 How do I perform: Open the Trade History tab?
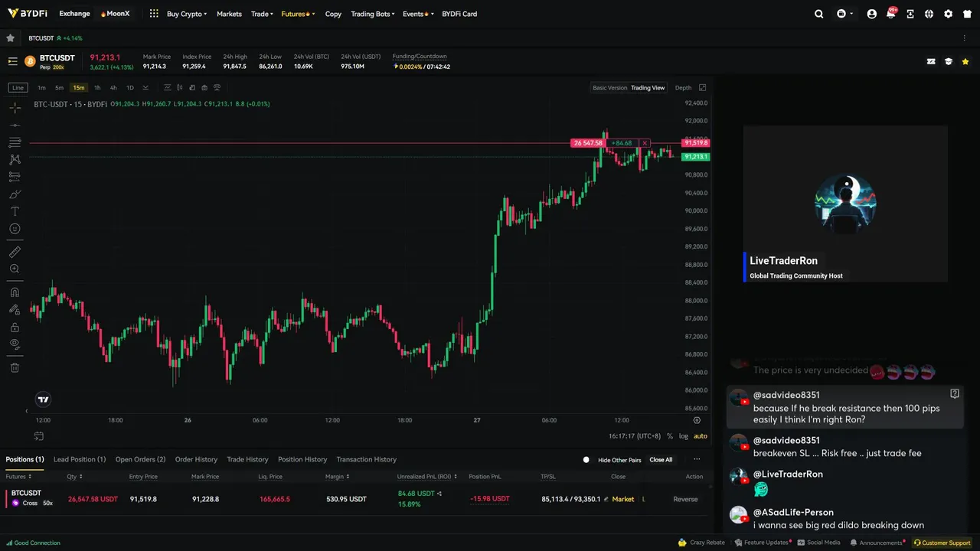coord(247,459)
